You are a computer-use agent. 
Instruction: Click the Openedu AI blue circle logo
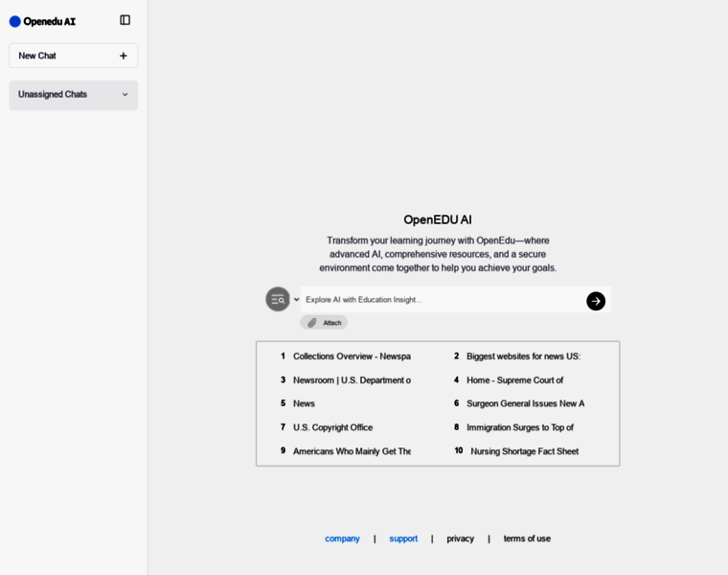coord(15,21)
